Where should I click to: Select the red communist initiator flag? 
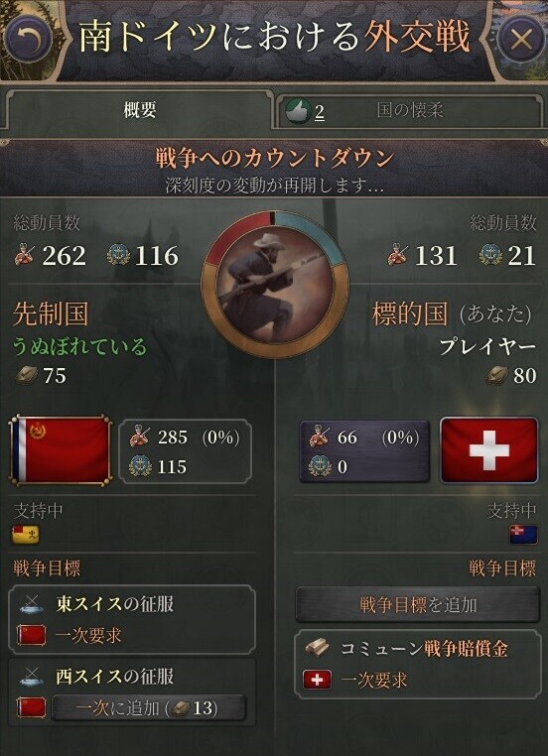click(61, 449)
